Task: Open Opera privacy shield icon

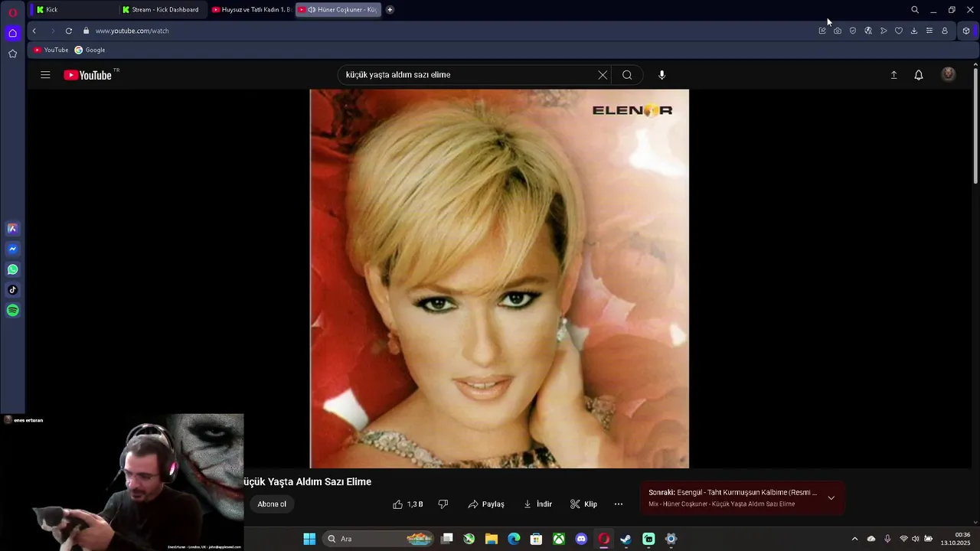Action: (853, 31)
